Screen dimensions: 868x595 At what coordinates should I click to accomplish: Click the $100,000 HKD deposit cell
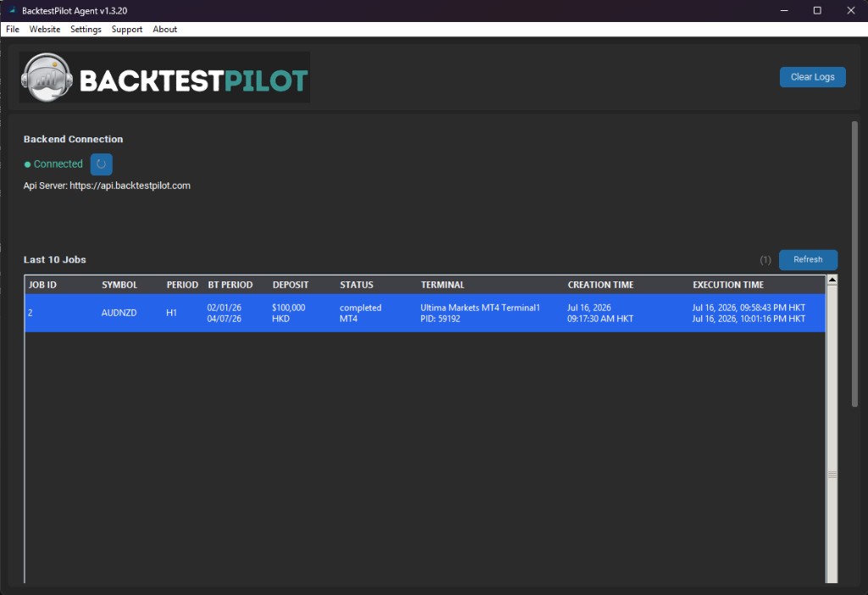click(288, 314)
